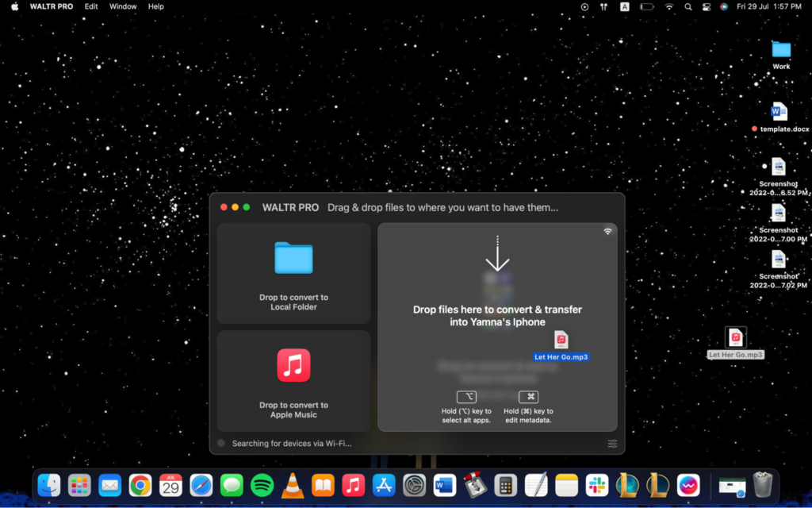The image size is (812, 508).
Task: Open Slack from the Dock
Action: pos(596,486)
